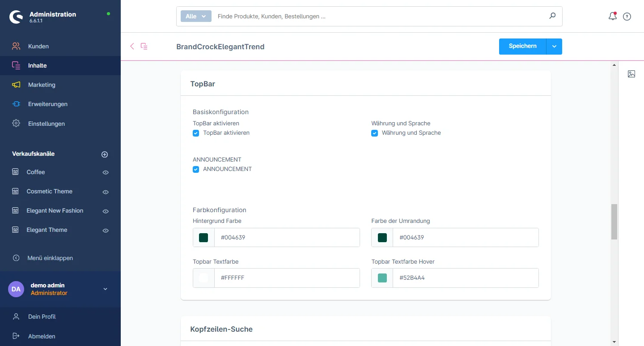Expand the Speichern button dropdown arrow
The width and height of the screenshot is (644, 346).
coord(554,47)
